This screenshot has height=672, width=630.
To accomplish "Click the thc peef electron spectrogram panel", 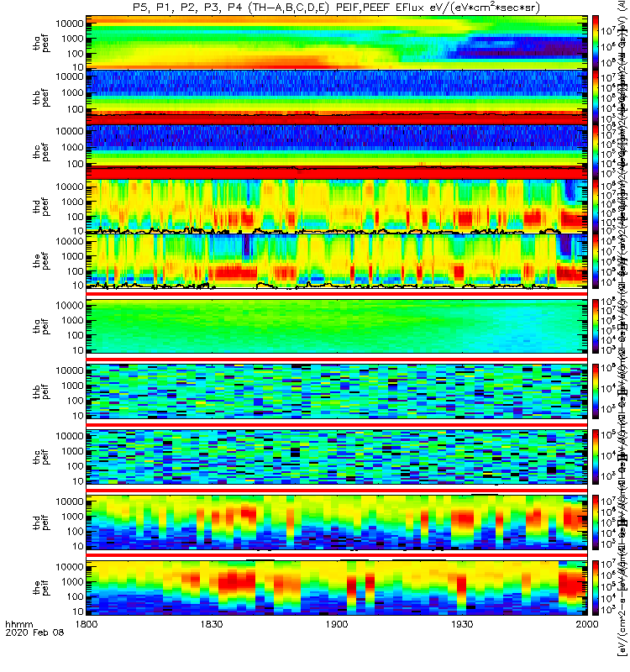I will click(x=337, y=152).
